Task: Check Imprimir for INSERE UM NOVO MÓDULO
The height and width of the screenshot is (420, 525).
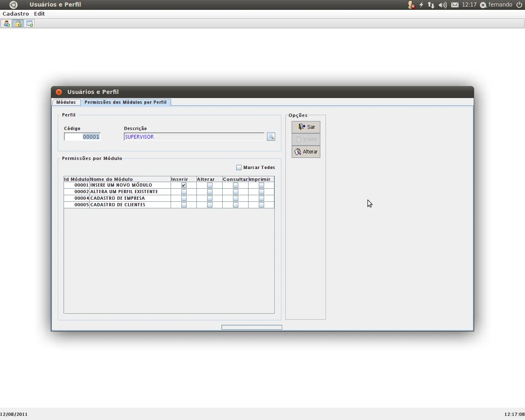Action: click(261, 185)
